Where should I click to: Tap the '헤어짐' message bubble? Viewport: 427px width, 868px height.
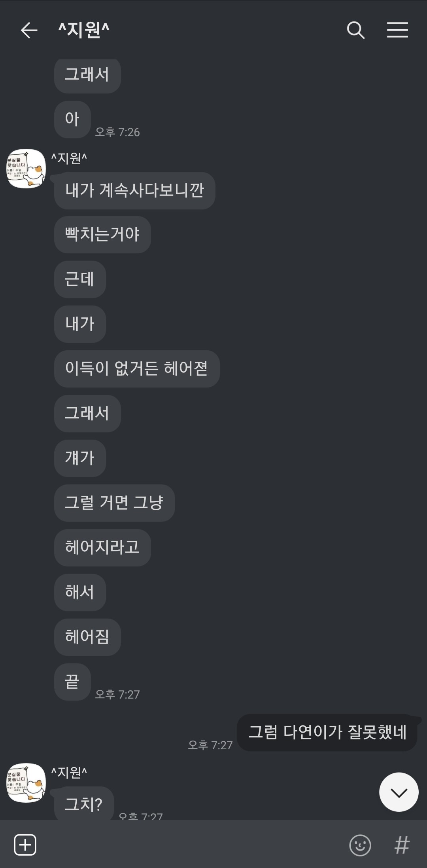coord(87,637)
